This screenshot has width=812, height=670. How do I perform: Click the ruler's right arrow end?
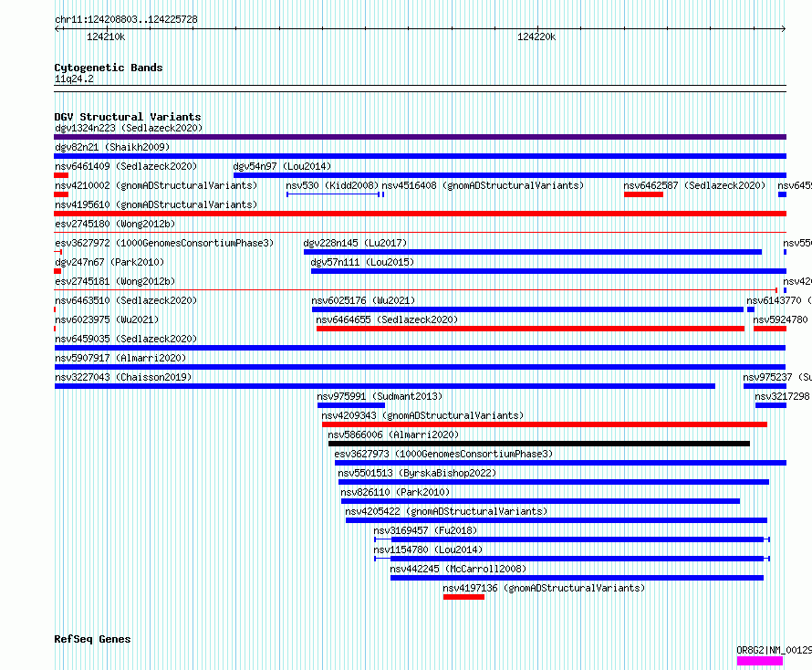(784, 29)
